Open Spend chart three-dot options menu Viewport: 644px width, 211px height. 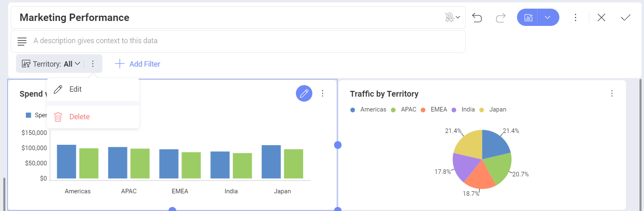[x=323, y=93]
